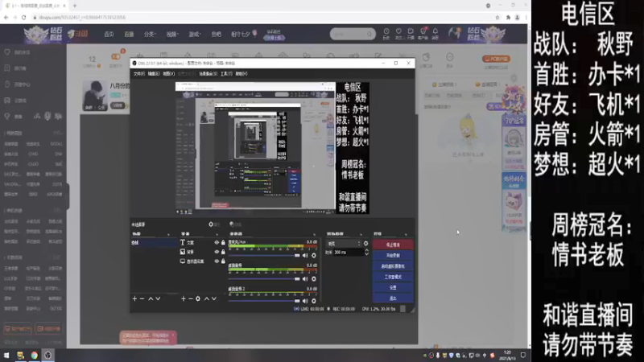Image resolution: width=644 pixels, height=362 pixels.
Task: Adjust the transition duration stepper arrows
Action: pyautogui.click(x=366, y=253)
